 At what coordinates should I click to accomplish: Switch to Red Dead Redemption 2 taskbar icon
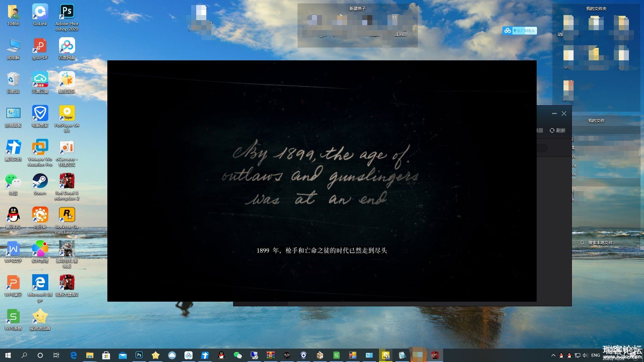click(435, 355)
